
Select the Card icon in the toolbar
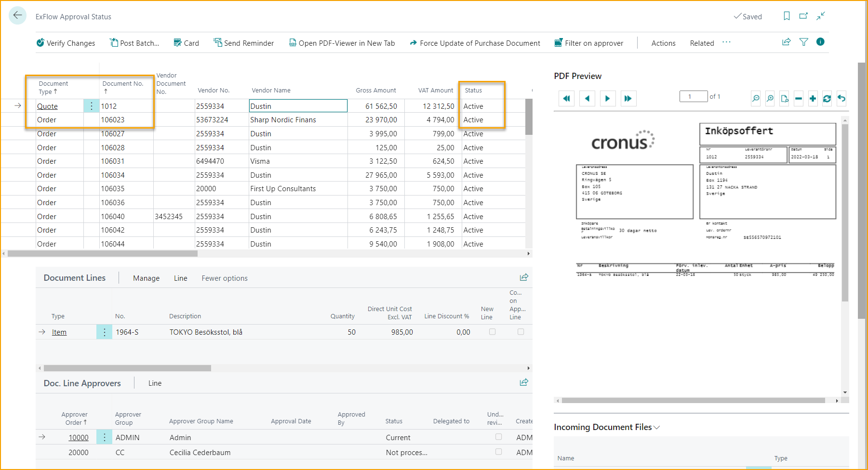[176, 43]
